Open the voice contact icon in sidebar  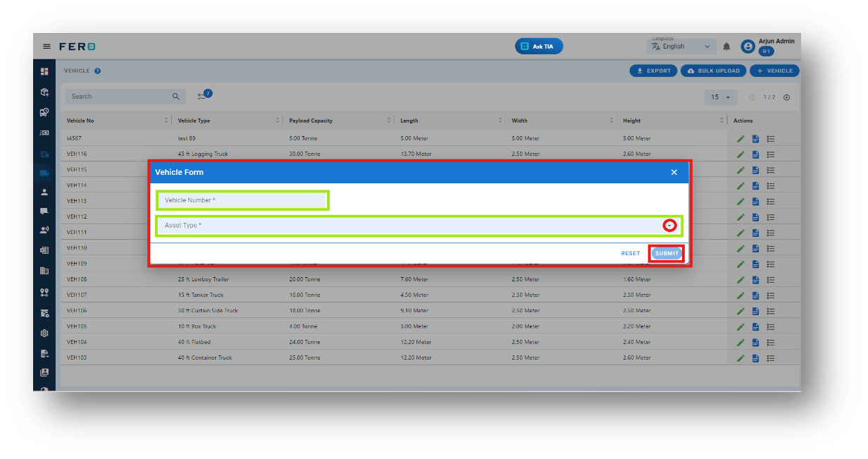(x=44, y=230)
